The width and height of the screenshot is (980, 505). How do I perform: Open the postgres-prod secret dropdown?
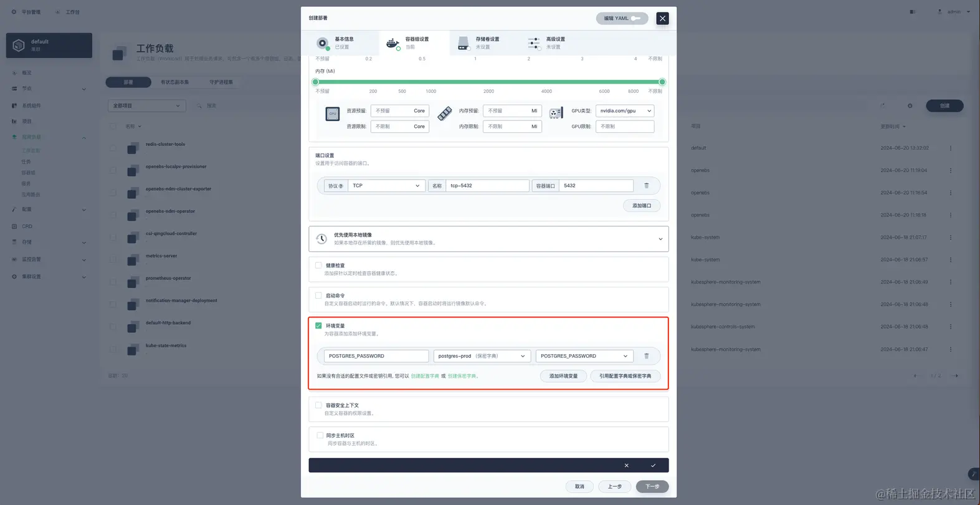[x=482, y=356]
